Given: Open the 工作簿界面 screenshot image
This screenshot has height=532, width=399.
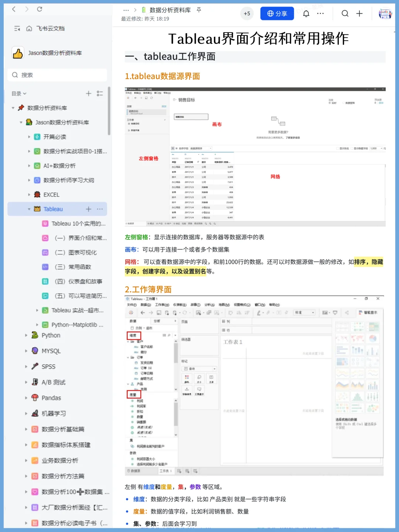Looking at the screenshot, I should pyautogui.click(x=255, y=386).
